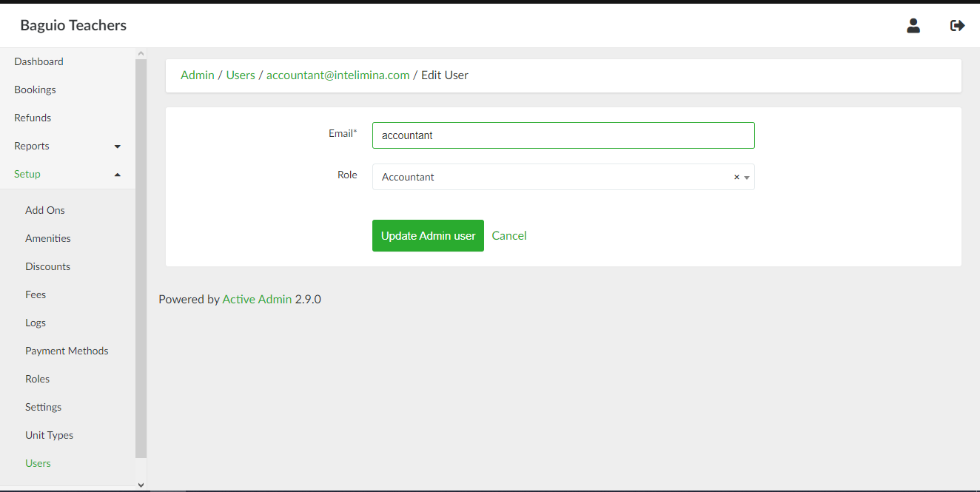Click the Baguio Teachers site title
The image size is (980, 492).
click(73, 25)
